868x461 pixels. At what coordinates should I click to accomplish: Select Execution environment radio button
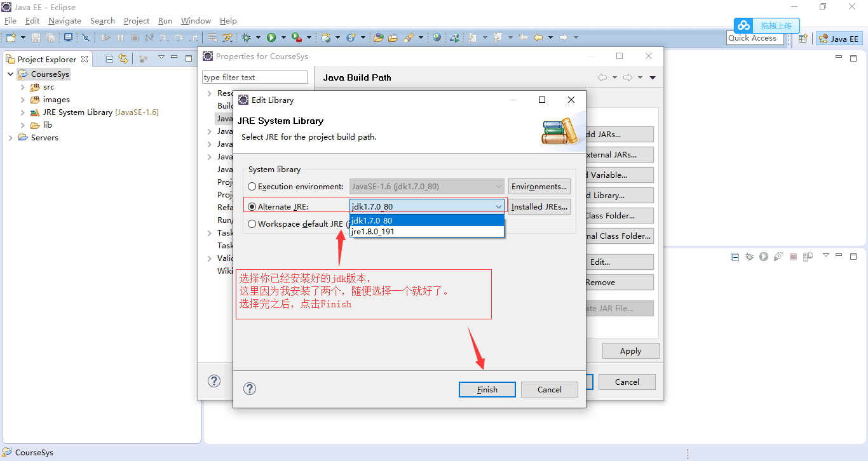point(252,187)
